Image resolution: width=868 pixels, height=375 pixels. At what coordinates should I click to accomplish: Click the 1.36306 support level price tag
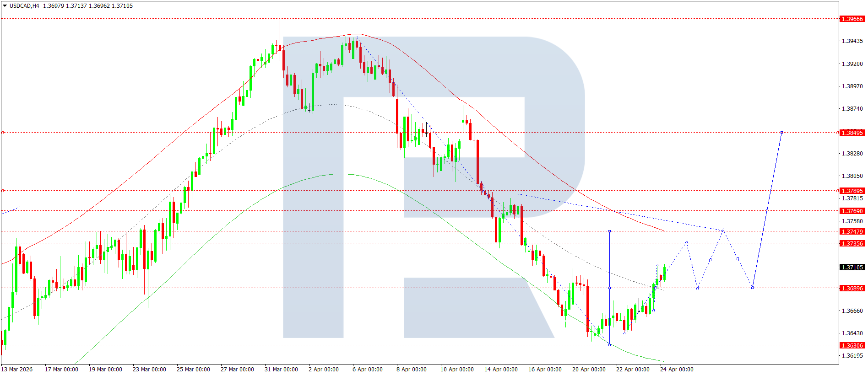pos(852,345)
